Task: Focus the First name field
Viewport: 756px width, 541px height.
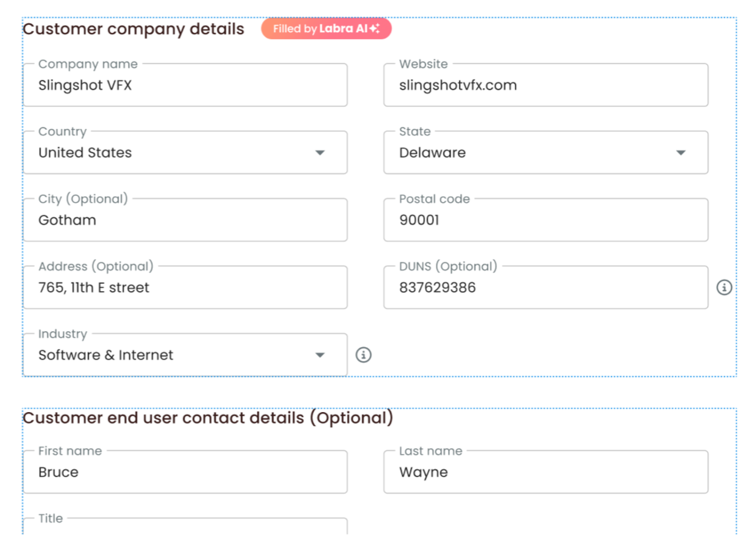Action: [185, 472]
